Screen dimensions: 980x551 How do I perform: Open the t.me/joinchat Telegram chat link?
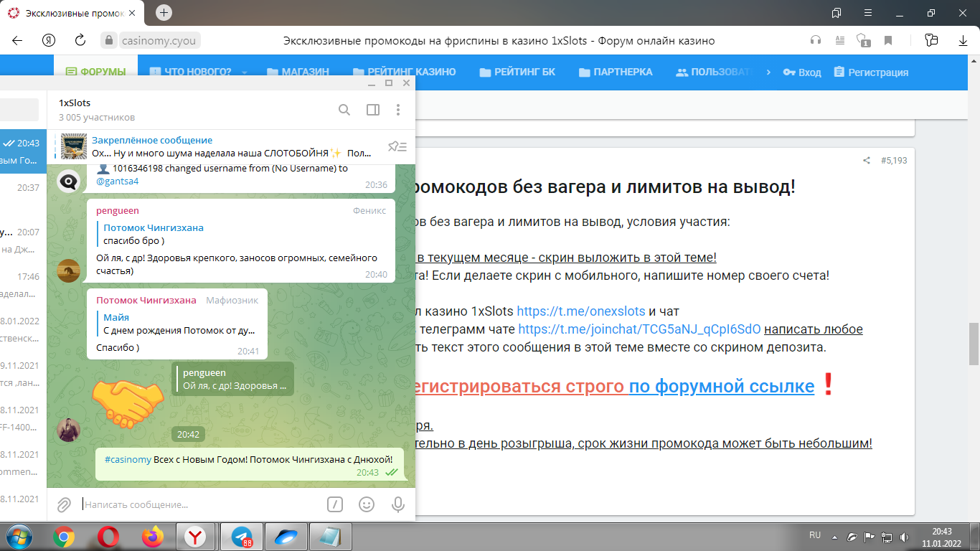639,329
